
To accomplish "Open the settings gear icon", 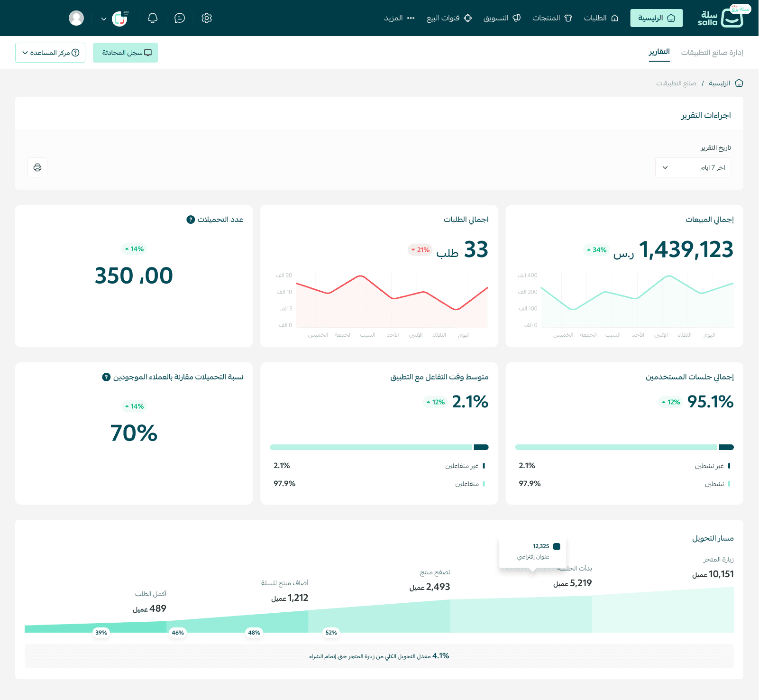I will pyautogui.click(x=206, y=18).
